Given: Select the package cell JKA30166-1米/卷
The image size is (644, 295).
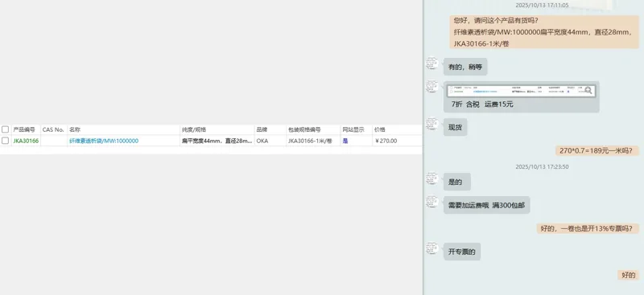Looking at the screenshot, I should pyautogui.click(x=310, y=141).
